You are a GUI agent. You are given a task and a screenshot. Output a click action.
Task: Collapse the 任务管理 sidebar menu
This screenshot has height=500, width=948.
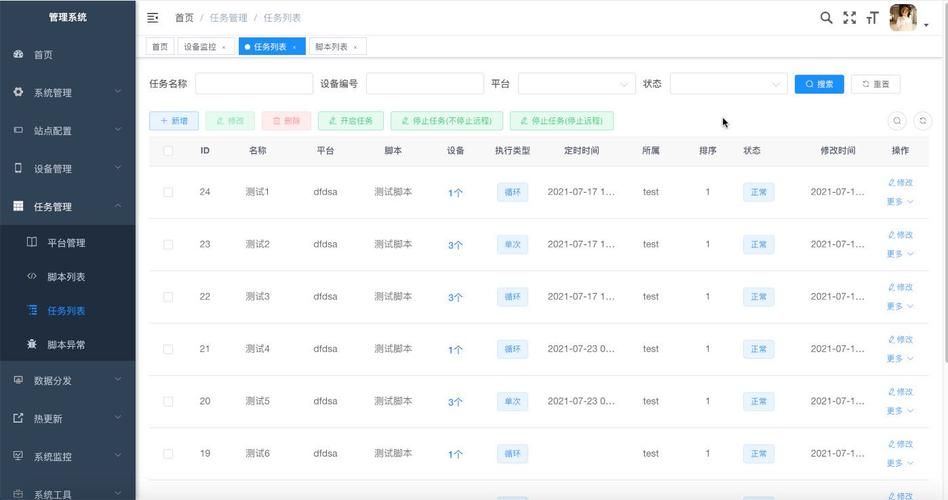[68, 206]
